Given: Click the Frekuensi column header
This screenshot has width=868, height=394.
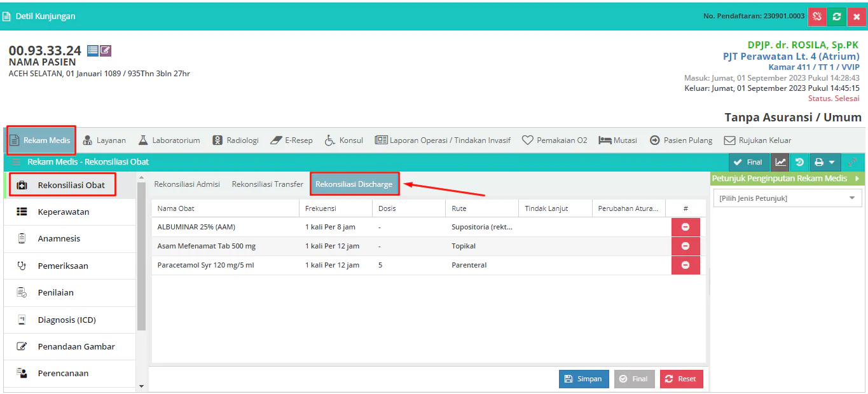Looking at the screenshot, I should 336,208.
